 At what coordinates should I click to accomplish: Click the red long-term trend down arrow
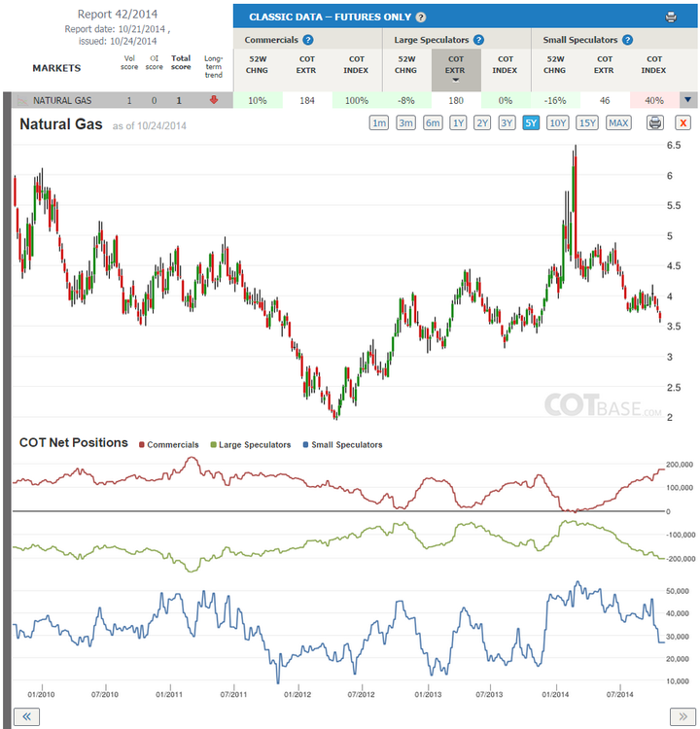point(214,99)
